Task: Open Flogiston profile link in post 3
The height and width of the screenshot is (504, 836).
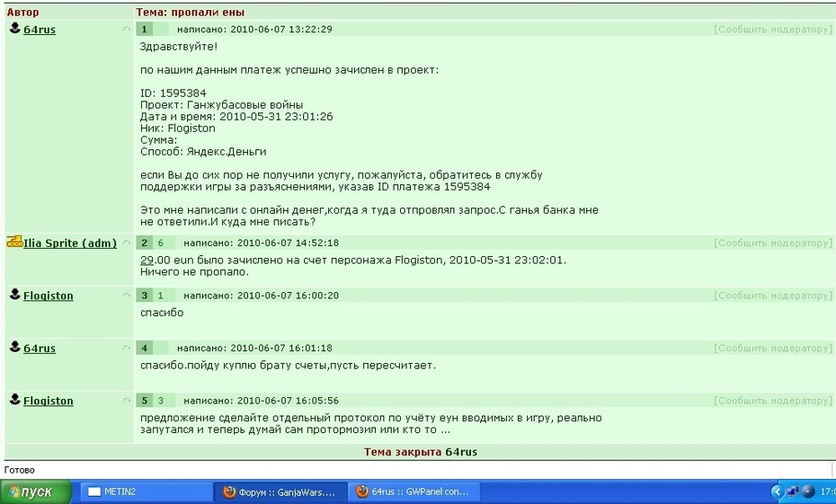Action: [48, 296]
